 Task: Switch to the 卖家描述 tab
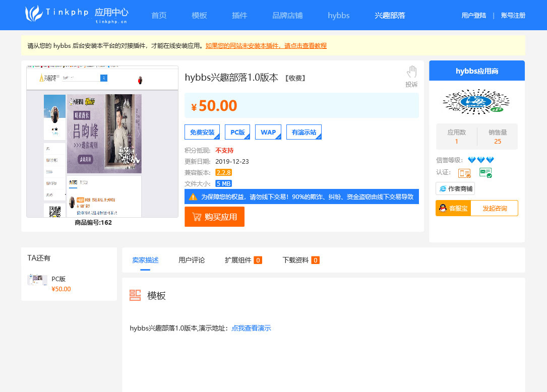146,260
